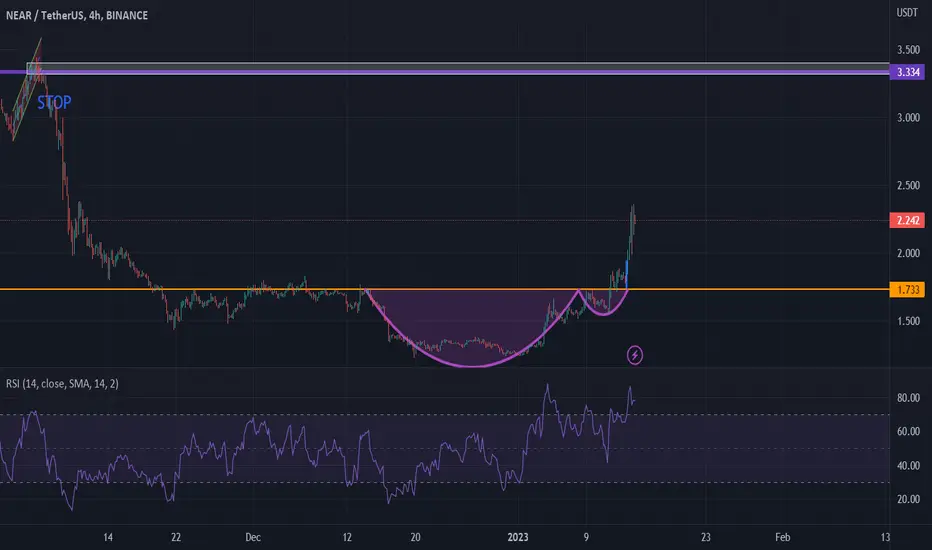The image size is (932, 550).
Task: Select the orange horizontal line at 1.733
Action: point(445,290)
